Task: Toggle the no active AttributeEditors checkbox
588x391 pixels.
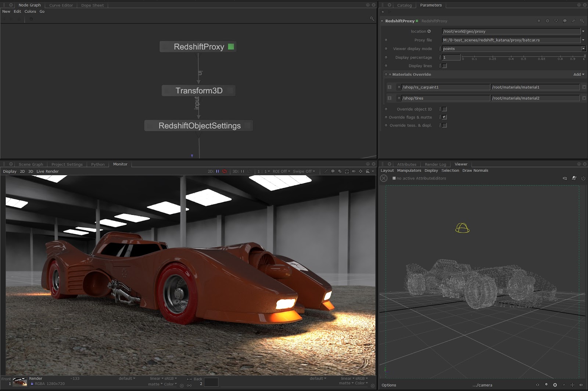Action: pyautogui.click(x=394, y=178)
